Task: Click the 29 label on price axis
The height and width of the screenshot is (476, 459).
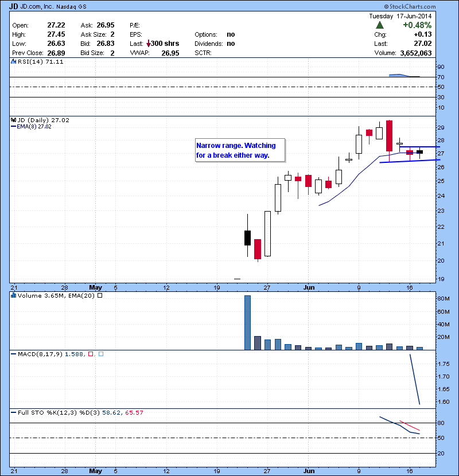Action: click(x=441, y=127)
